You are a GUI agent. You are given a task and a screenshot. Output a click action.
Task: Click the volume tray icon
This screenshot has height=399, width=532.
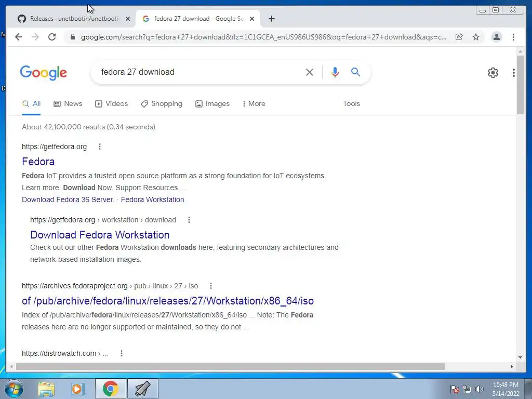[x=480, y=389]
